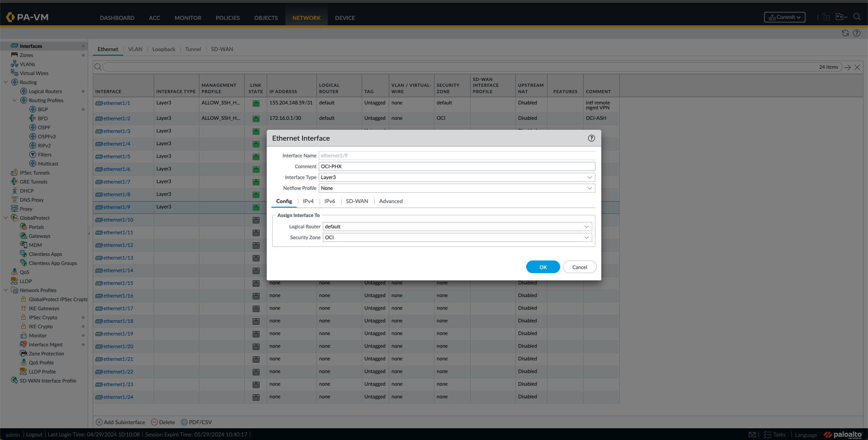
Task: Switch to the IPv4 tab
Action: pyautogui.click(x=308, y=201)
